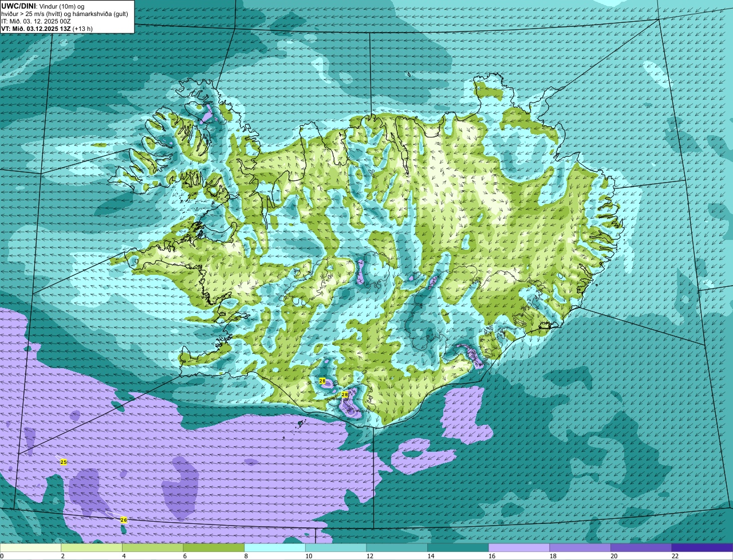The height and width of the screenshot is (560, 733).
Task: Click the 0–2 m/s pale yellow legend swatch
Action: [31, 547]
